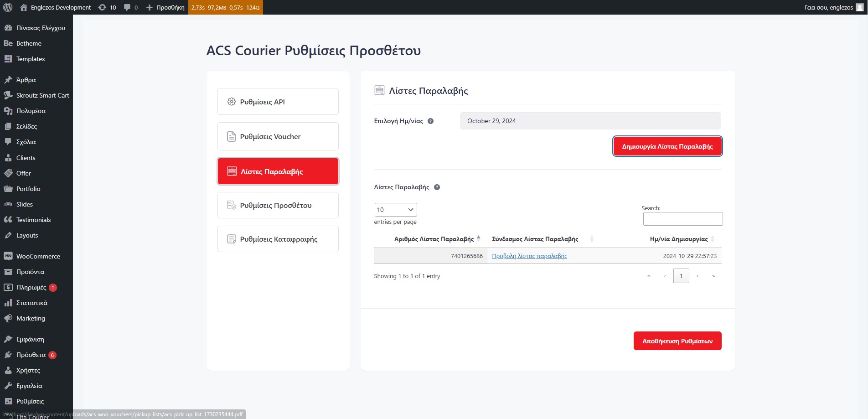The image size is (868, 419).
Task: Click the Marketing megaphone icon
Action: 8,318
